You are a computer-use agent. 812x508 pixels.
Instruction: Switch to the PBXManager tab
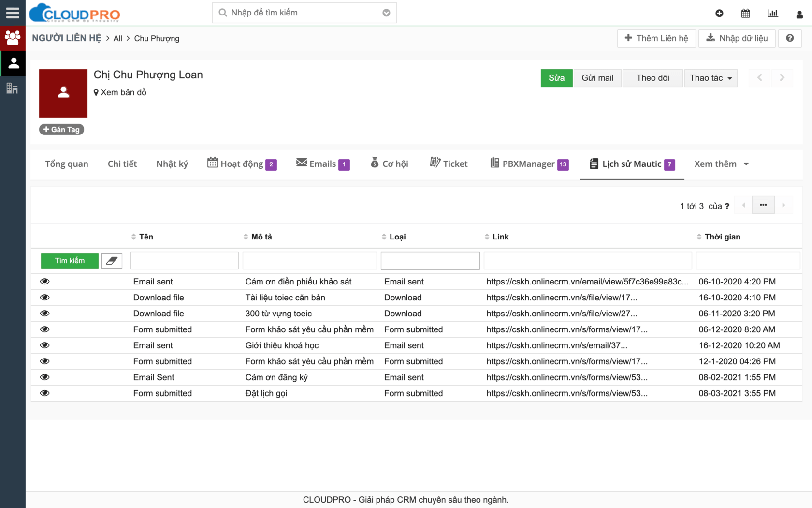[529, 164]
